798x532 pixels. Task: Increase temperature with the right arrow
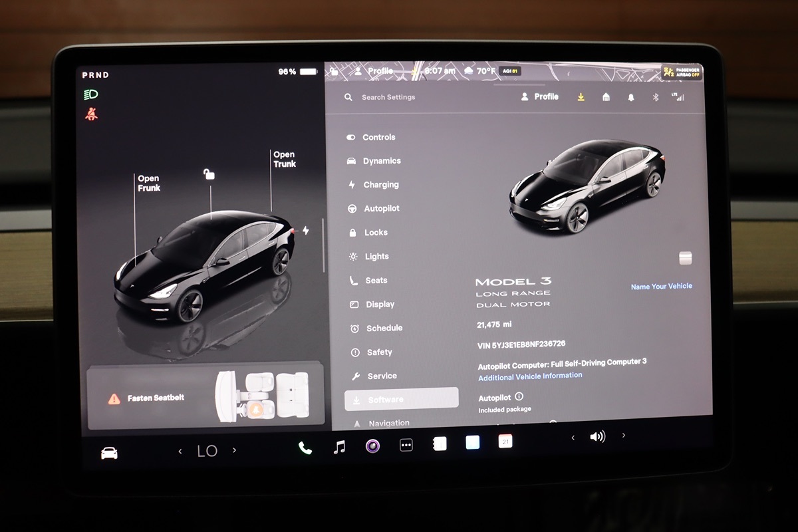click(234, 450)
